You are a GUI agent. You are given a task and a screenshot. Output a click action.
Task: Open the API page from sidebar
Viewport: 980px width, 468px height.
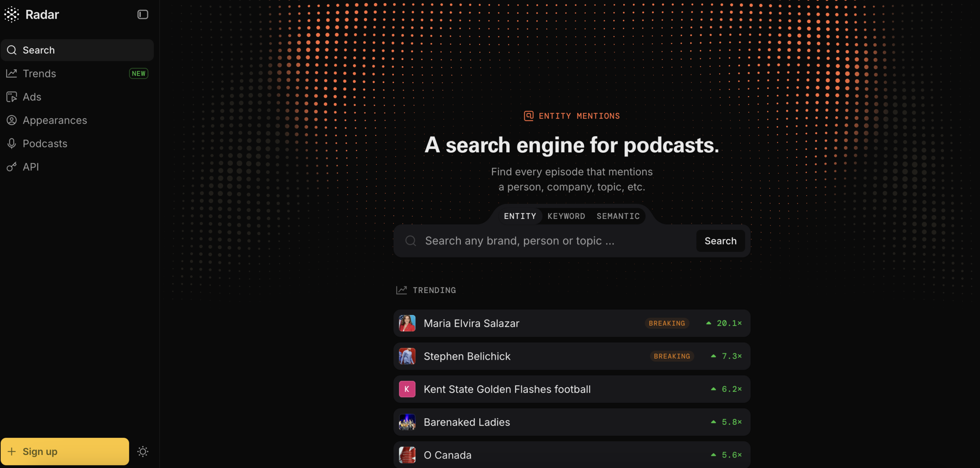click(77, 167)
